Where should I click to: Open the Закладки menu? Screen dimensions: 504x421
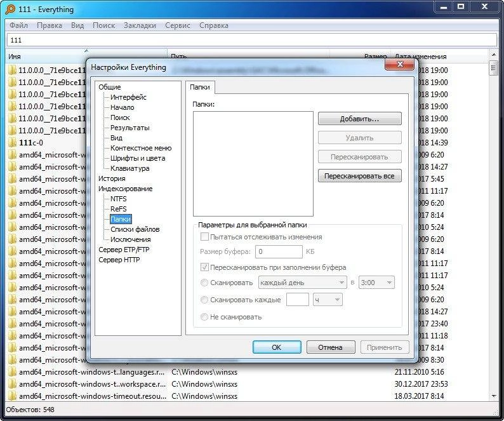coord(140,25)
